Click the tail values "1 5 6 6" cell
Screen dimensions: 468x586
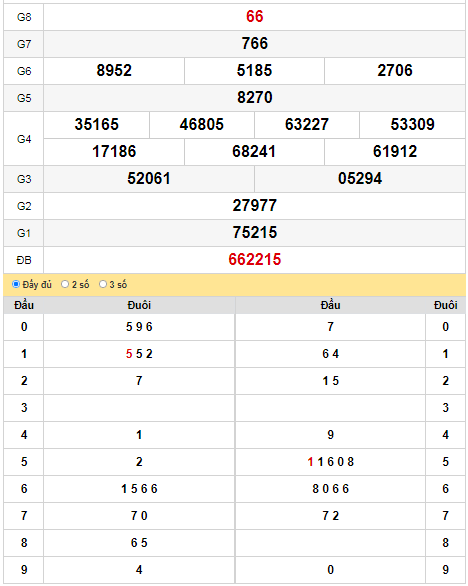pyautogui.click(x=139, y=489)
